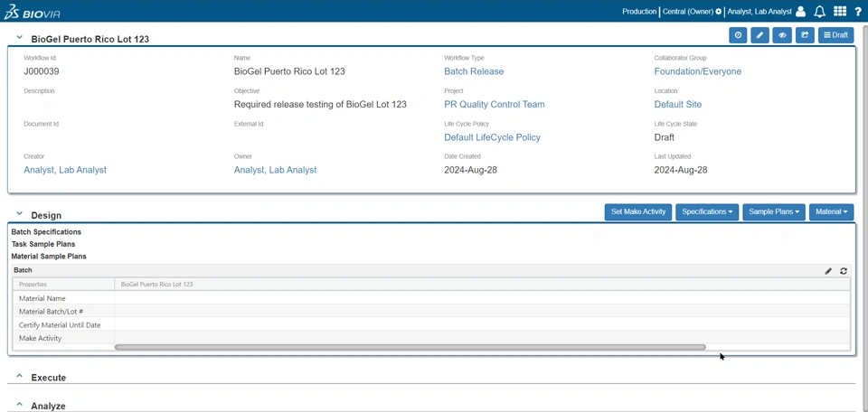Open the Default LifeCycle Policy link
The height and width of the screenshot is (412, 868).
[492, 137]
